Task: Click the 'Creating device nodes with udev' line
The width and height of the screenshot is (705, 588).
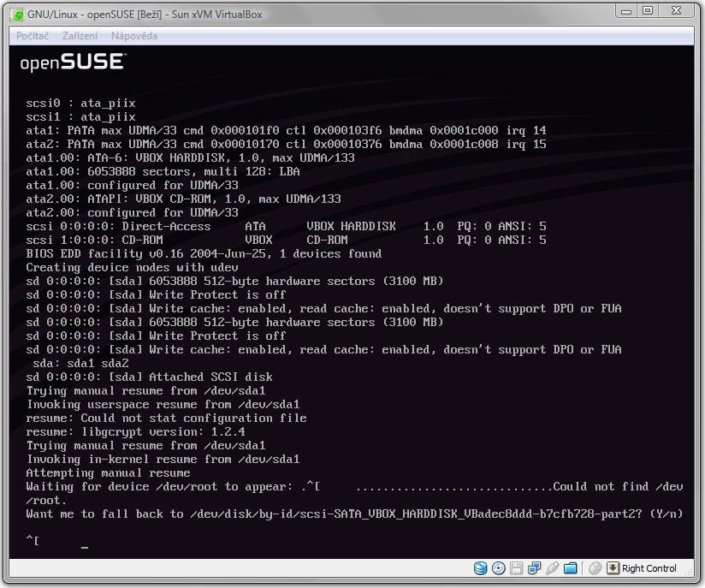Action: click(132, 267)
